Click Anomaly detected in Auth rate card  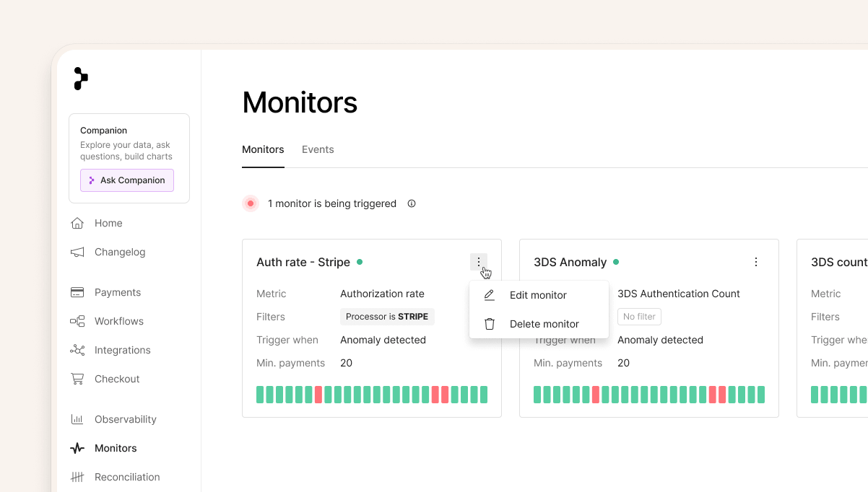pos(383,340)
